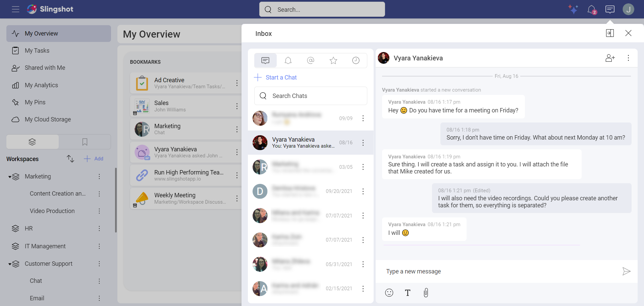Switch to the Mentions tab in Inbox
Viewport: 644px width, 306px height.
tap(311, 60)
